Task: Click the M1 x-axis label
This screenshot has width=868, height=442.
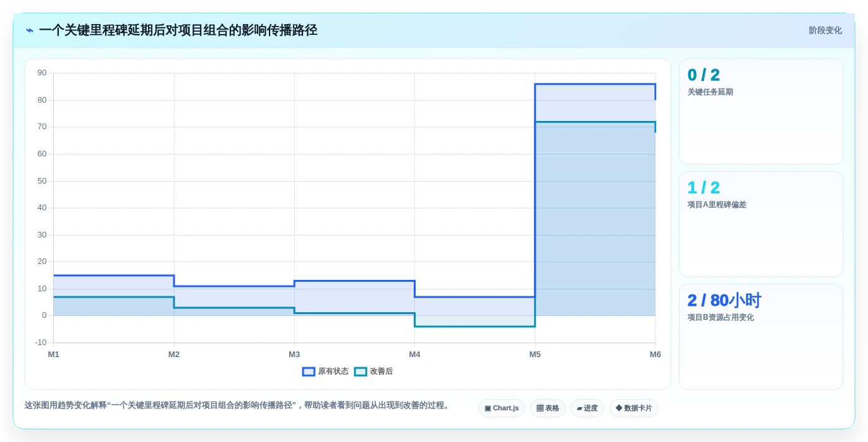Action: point(54,355)
